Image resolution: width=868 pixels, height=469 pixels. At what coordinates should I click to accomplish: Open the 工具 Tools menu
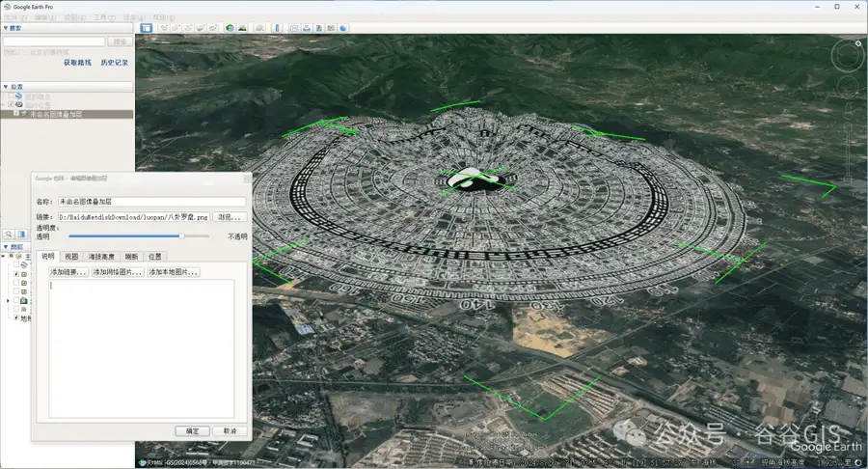click(104, 17)
